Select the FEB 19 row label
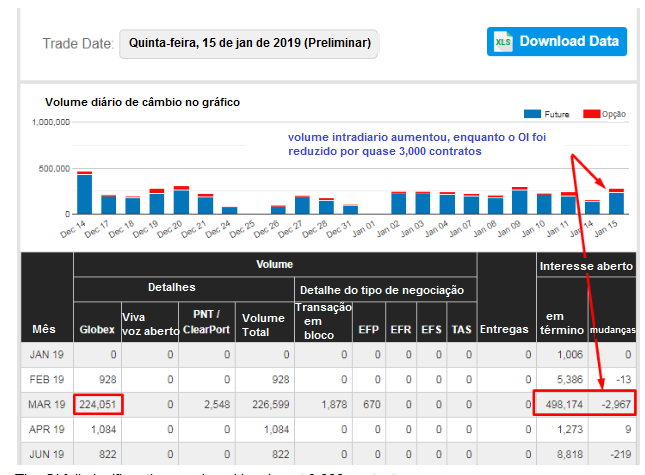 [48, 381]
